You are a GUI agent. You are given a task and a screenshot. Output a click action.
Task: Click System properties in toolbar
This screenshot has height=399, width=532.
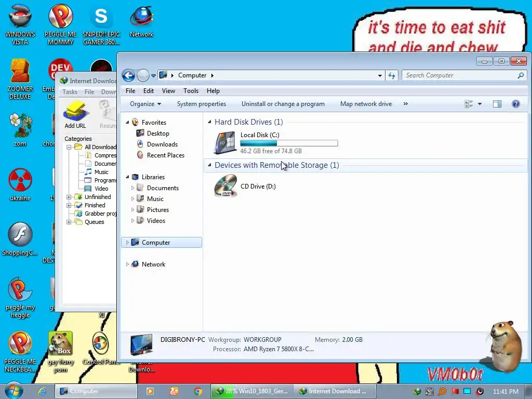click(x=202, y=104)
